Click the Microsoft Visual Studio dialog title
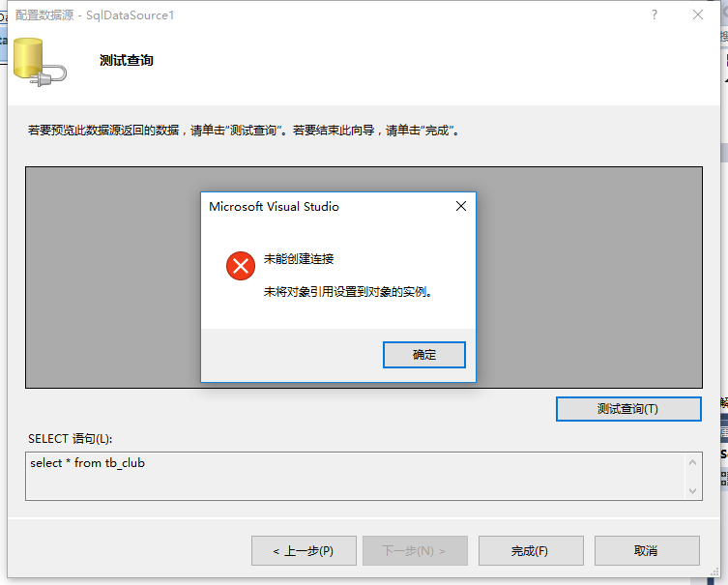This screenshot has height=585, width=728. [x=274, y=207]
